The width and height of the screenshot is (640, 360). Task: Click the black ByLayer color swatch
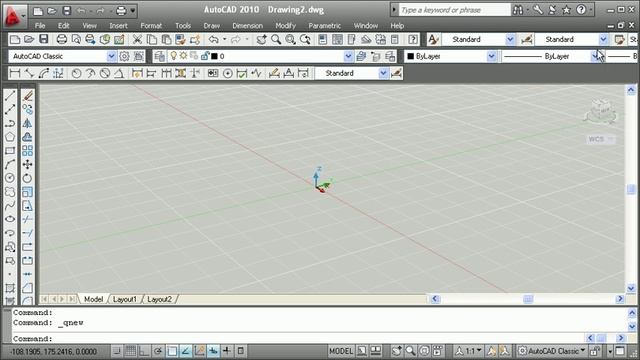411,56
